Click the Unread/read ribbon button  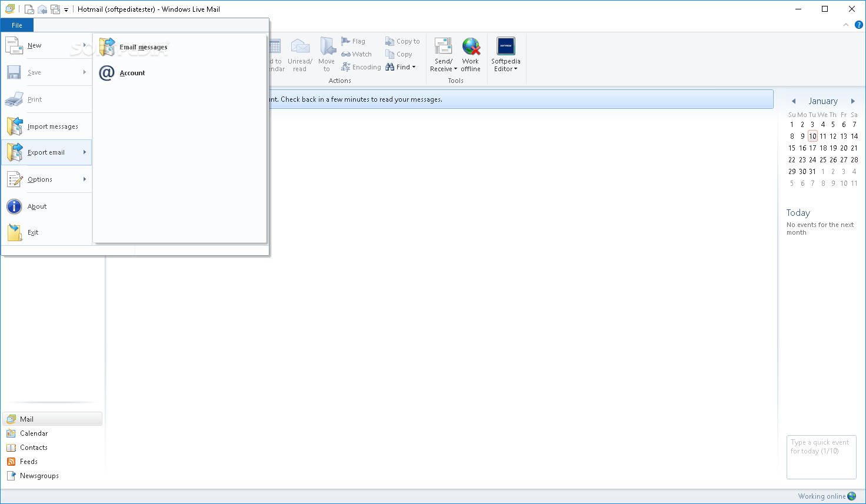tap(300, 55)
